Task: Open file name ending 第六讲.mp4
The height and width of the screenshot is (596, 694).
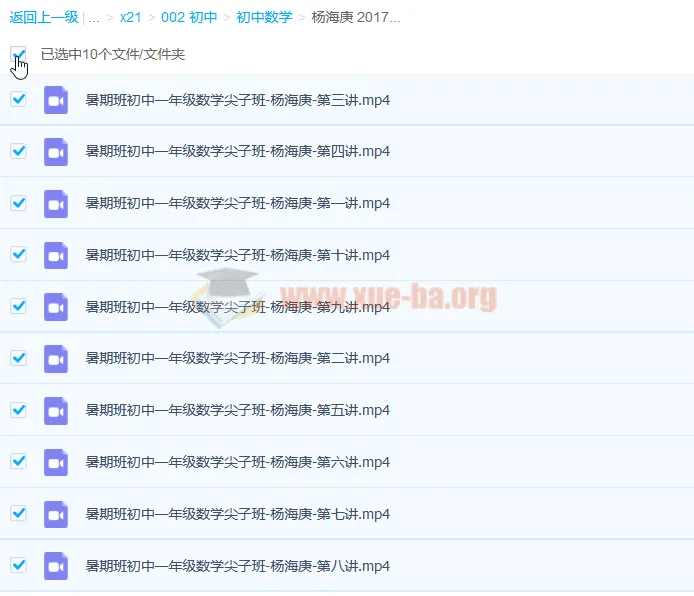Action: coord(238,462)
